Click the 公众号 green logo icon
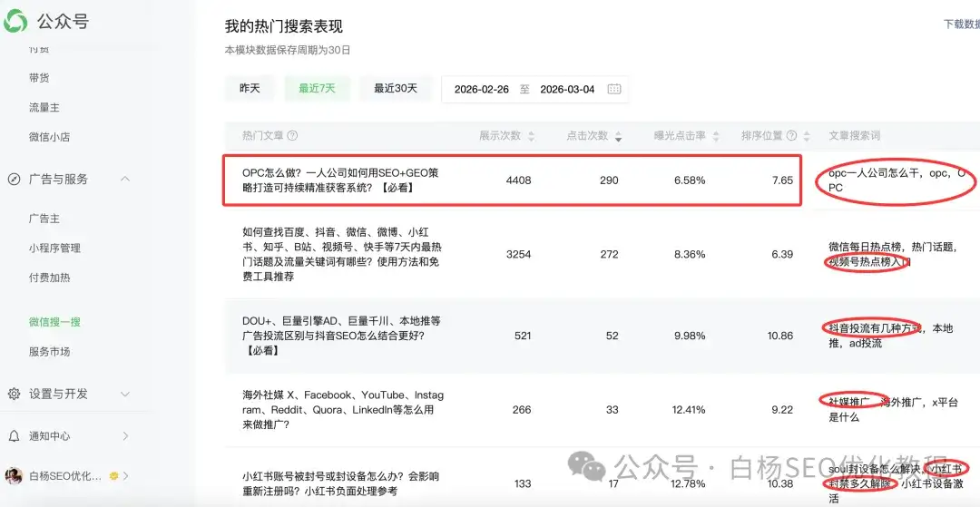 click(x=15, y=22)
